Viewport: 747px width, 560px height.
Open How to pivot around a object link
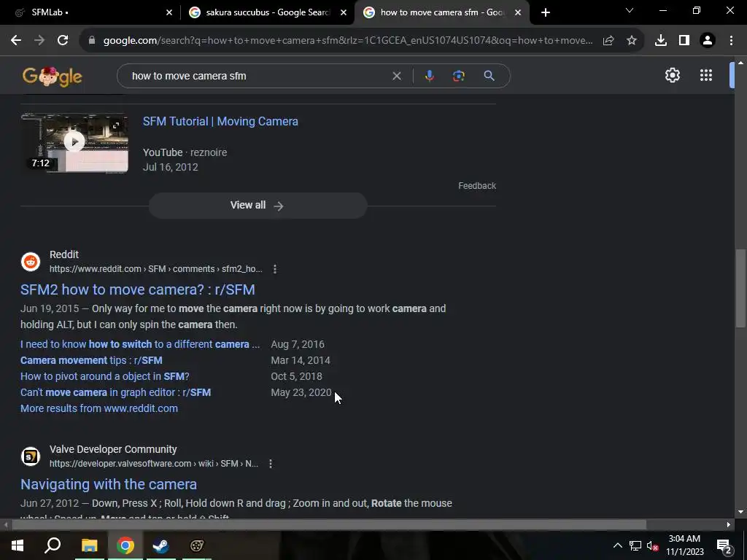(105, 376)
